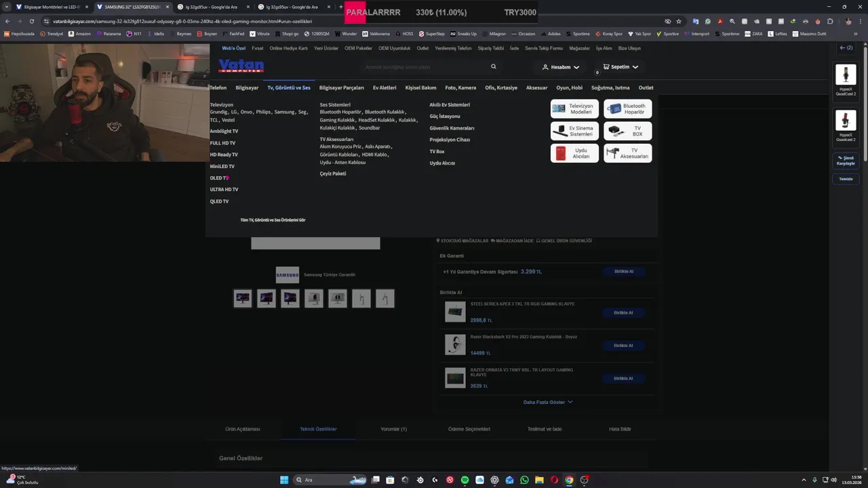Open Opera browser from the taskbar
Image resolution: width=868 pixels, height=488 pixels.
click(x=554, y=480)
